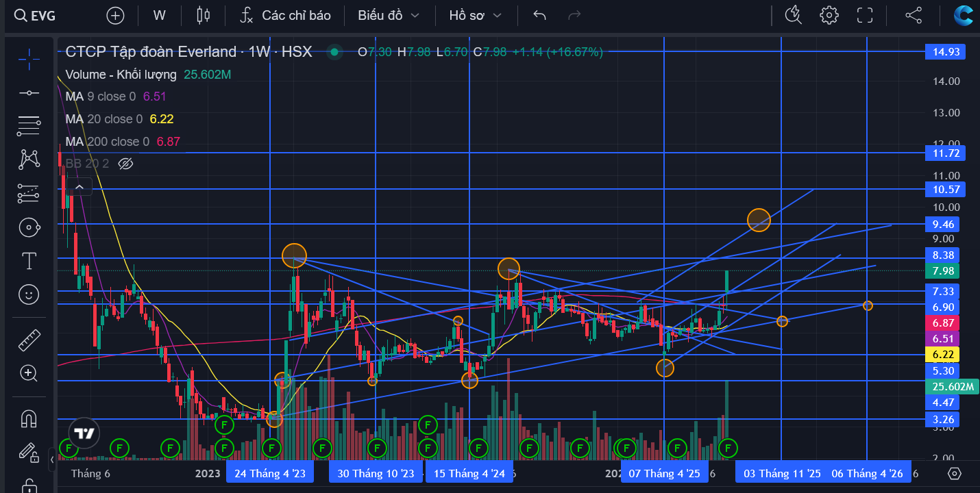Click the 7.33 price label
Screen dimensions: 980x493
[942, 291]
